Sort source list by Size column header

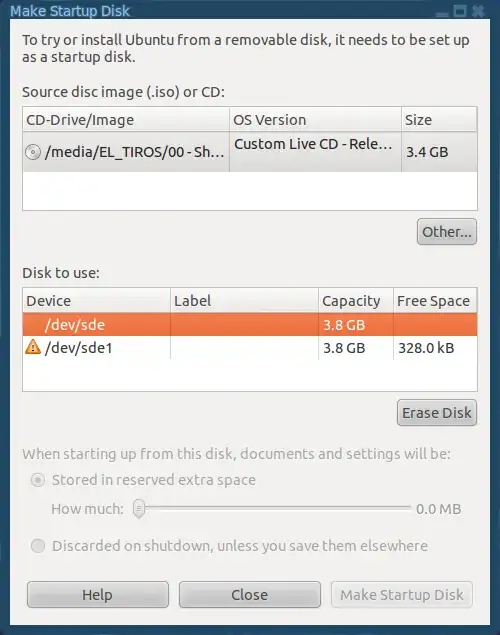coord(439,119)
